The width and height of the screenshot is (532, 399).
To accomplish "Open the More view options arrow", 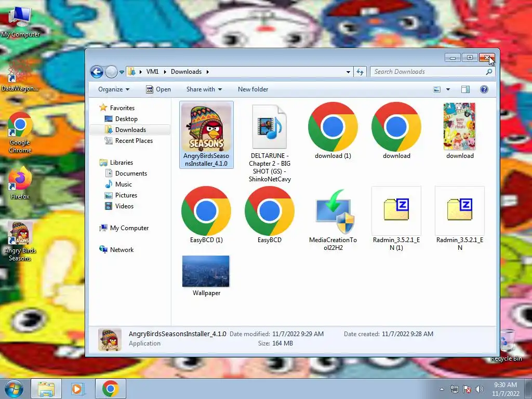I will [x=448, y=89].
